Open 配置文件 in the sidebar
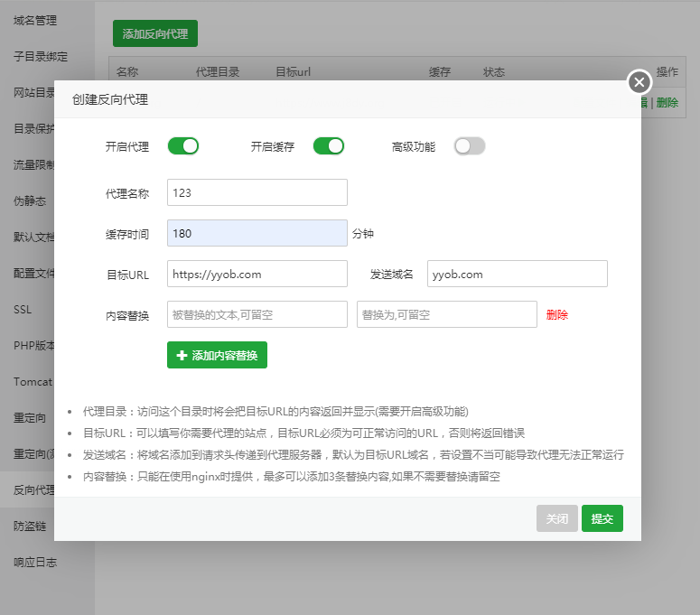The width and height of the screenshot is (700, 615). 33,273
